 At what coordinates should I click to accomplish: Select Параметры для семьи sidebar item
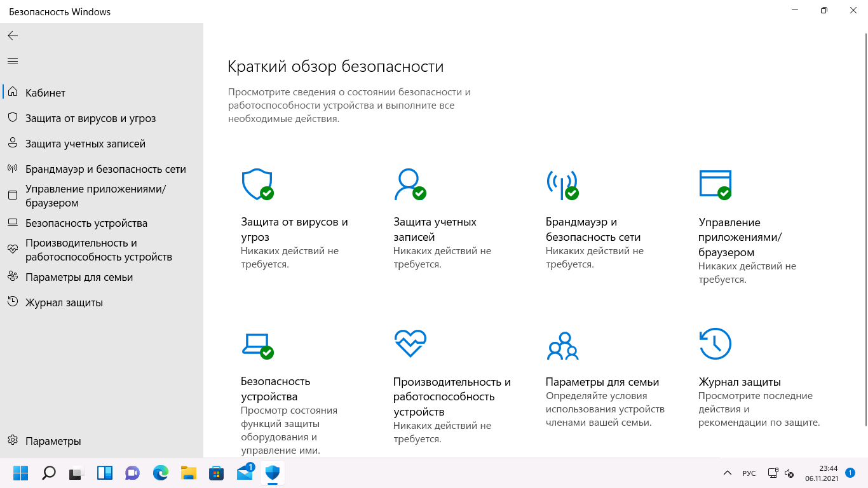click(102, 277)
